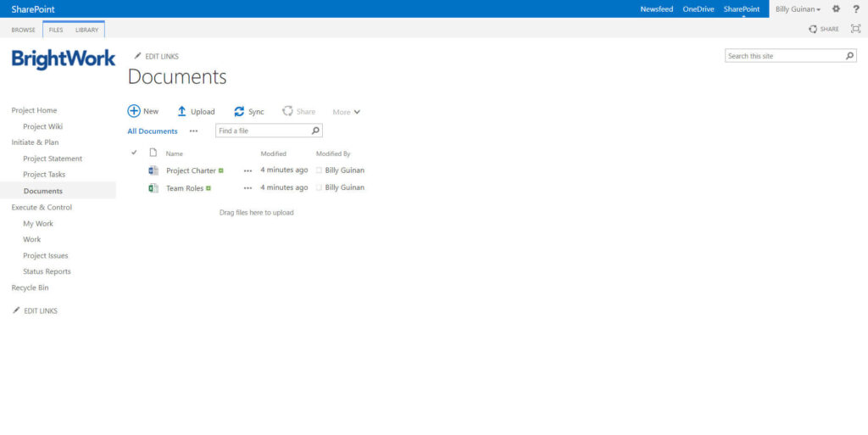Image resolution: width=868 pixels, height=435 pixels.
Task: Toggle the select all checkmark in header
Action: pyautogui.click(x=134, y=153)
